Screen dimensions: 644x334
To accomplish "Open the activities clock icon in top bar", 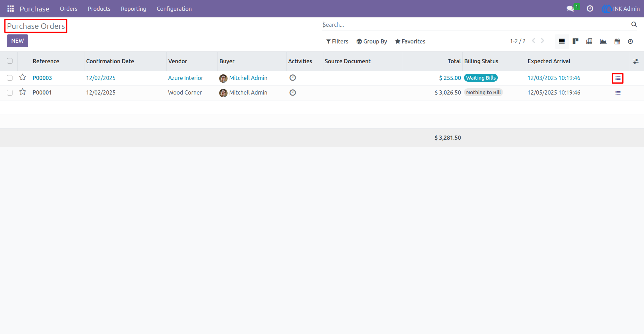I will tap(590, 9).
